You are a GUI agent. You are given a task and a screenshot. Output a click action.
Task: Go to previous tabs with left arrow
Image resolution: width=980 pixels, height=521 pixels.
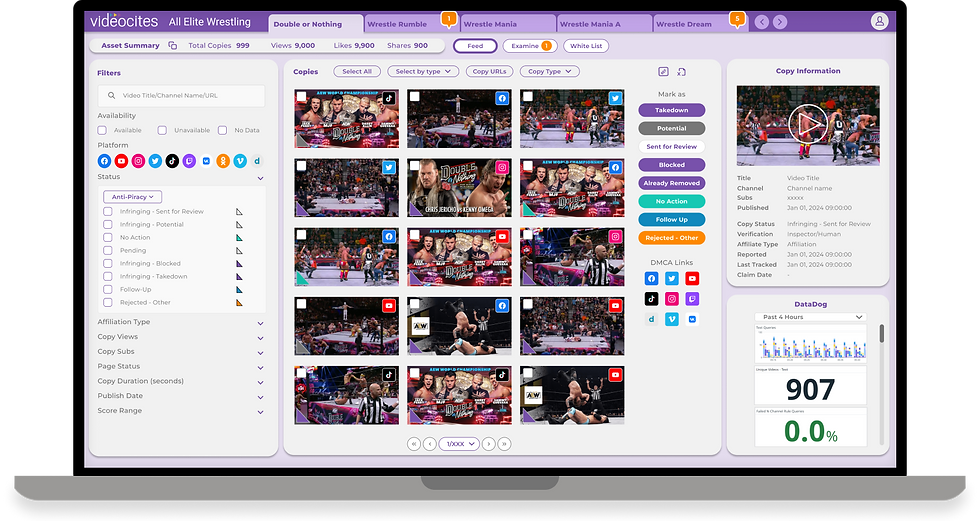click(x=761, y=22)
